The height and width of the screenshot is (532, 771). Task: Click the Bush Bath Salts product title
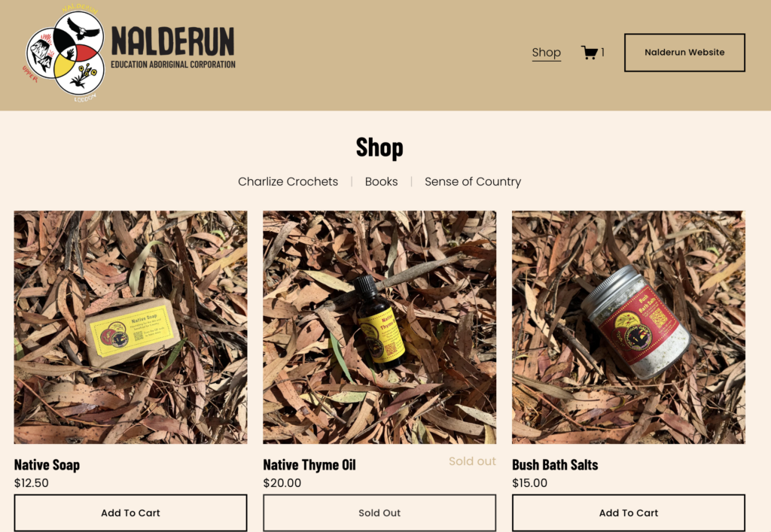coord(555,465)
